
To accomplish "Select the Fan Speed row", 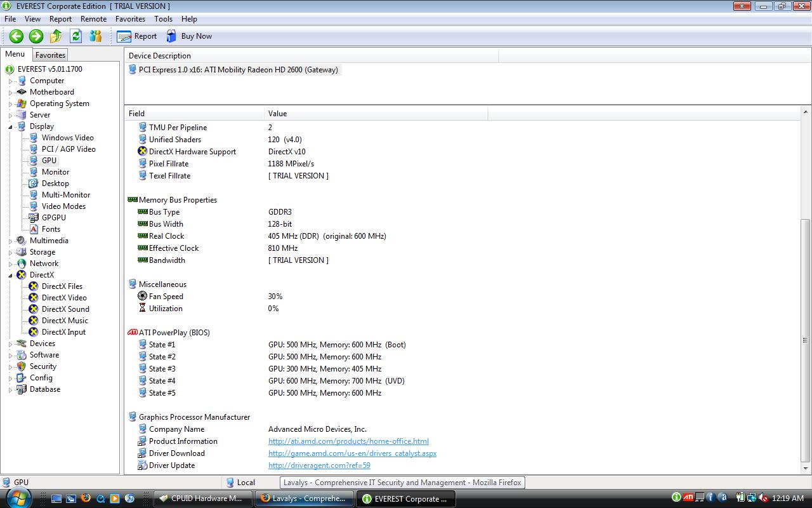I will [166, 297].
